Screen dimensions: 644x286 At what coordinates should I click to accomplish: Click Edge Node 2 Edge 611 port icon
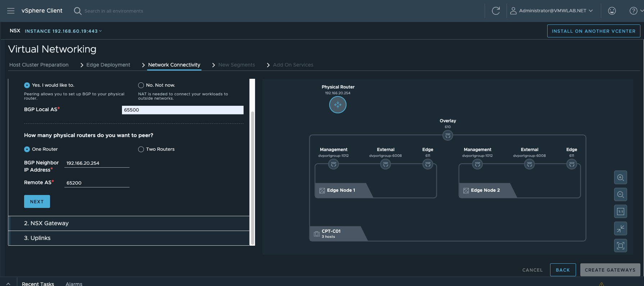pos(572,164)
